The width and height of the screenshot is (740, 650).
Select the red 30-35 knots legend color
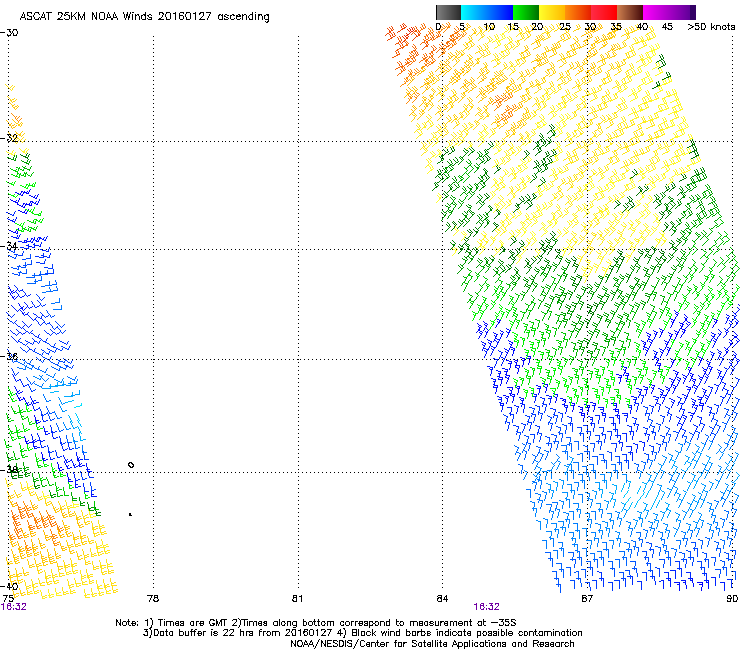click(604, 12)
